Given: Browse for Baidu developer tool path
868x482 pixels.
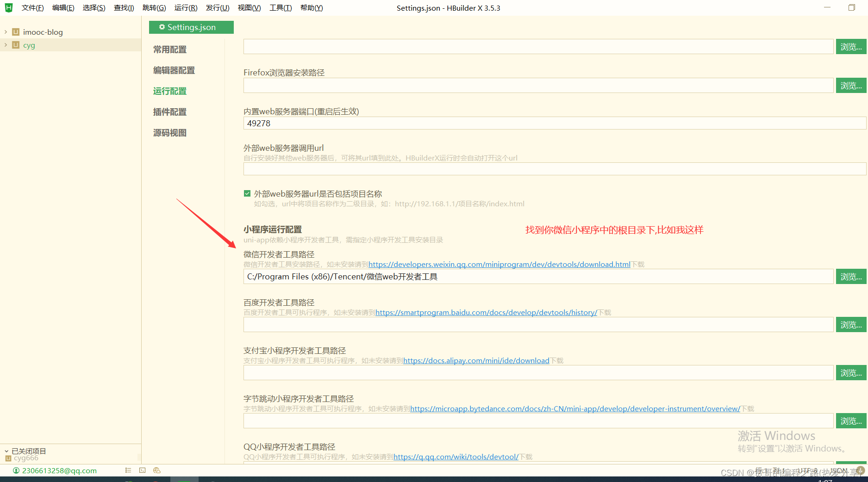Looking at the screenshot, I should pyautogui.click(x=851, y=325).
